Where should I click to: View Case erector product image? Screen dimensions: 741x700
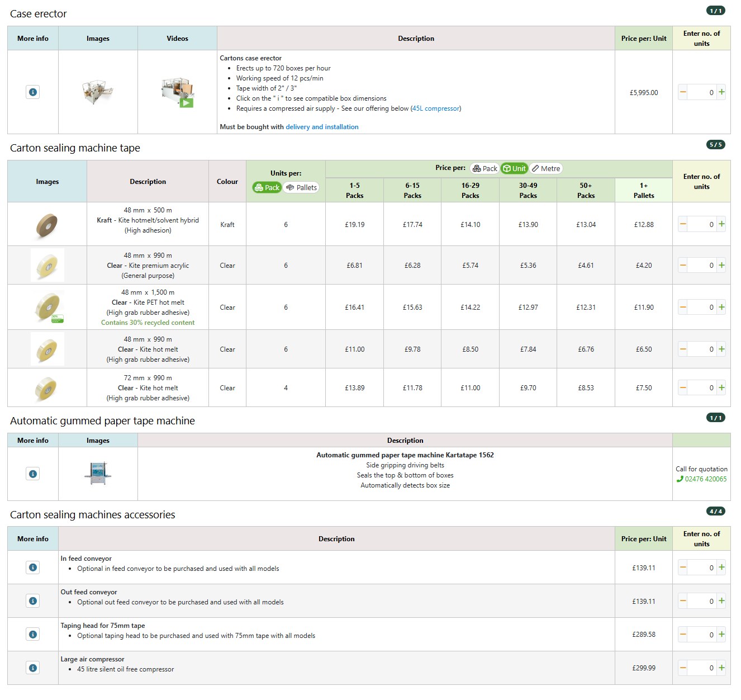98,92
